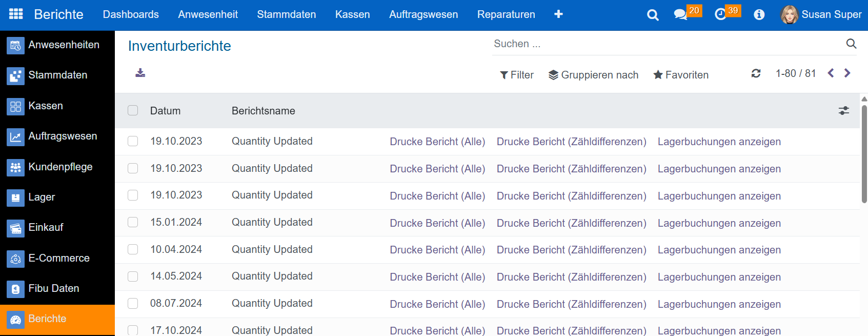Viewport: 868px width, 336px height.
Task: Click Drucke Bericht (Alle) for 15.01.2024
Action: [x=437, y=223]
